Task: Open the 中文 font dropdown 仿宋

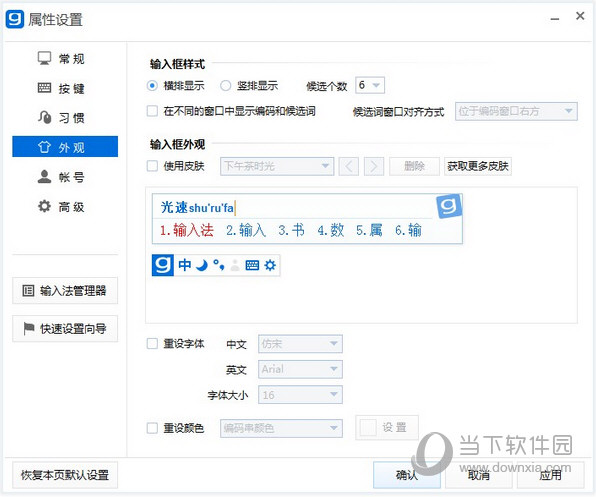Action: pyautogui.click(x=300, y=344)
